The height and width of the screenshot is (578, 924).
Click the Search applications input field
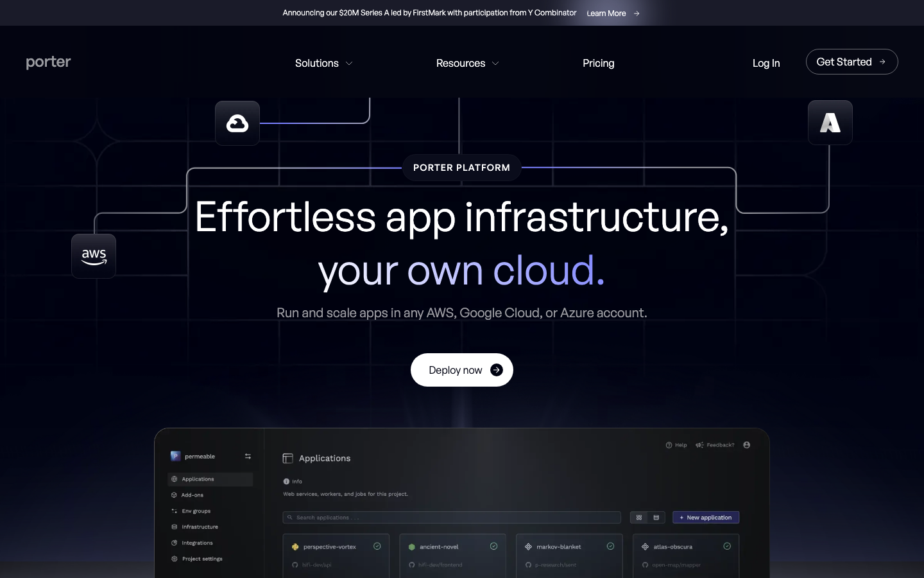coord(452,518)
